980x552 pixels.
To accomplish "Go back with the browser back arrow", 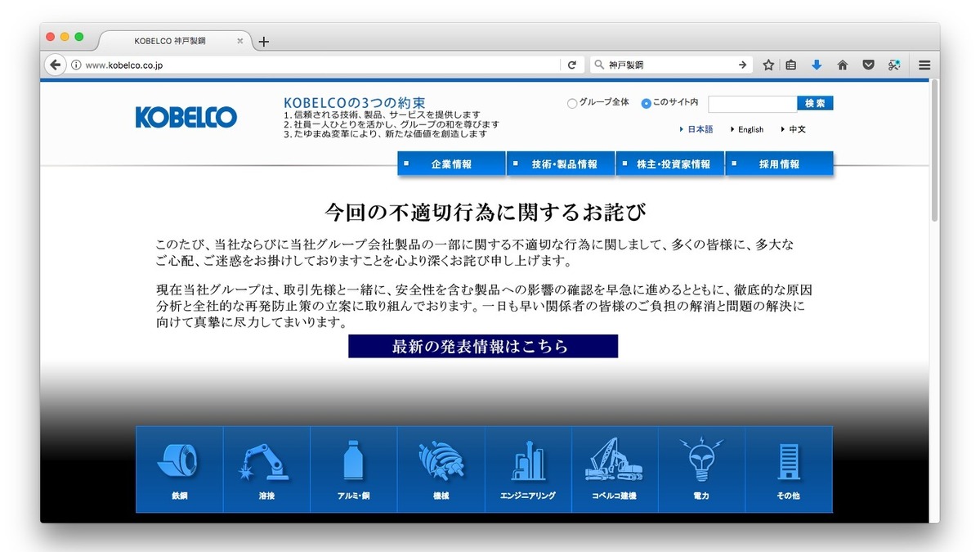I will pos(56,65).
